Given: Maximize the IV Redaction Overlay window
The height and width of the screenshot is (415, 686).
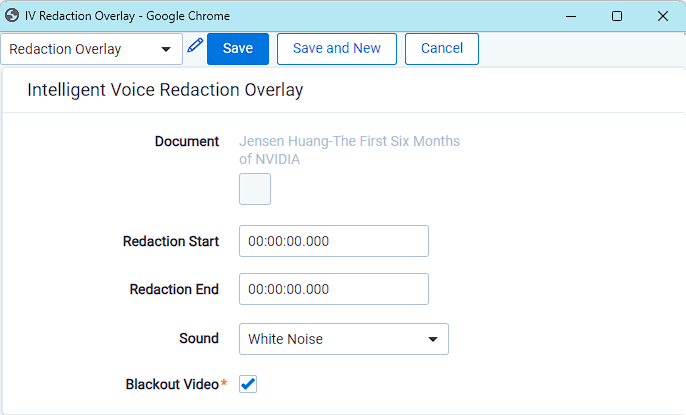Looking at the screenshot, I should click(617, 16).
